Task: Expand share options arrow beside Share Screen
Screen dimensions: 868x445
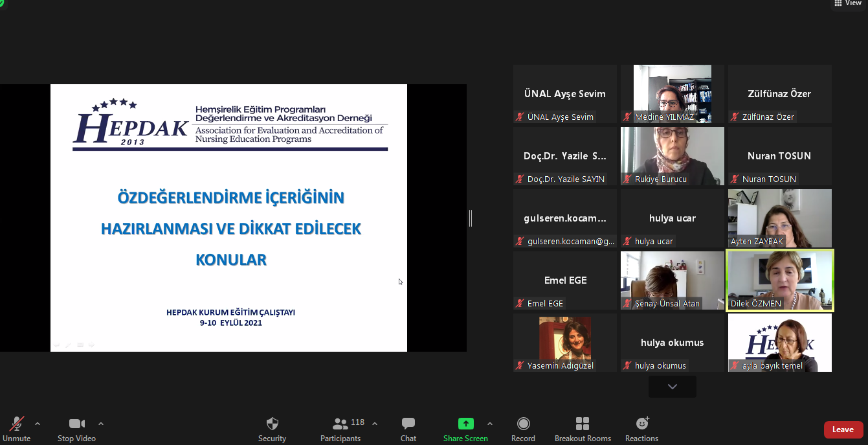Action: 490,424
